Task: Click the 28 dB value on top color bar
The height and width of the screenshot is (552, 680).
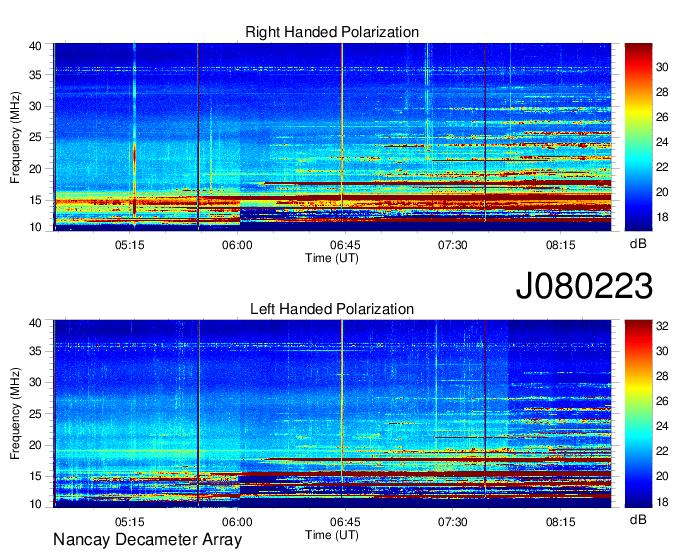Action: tap(662, 92)
